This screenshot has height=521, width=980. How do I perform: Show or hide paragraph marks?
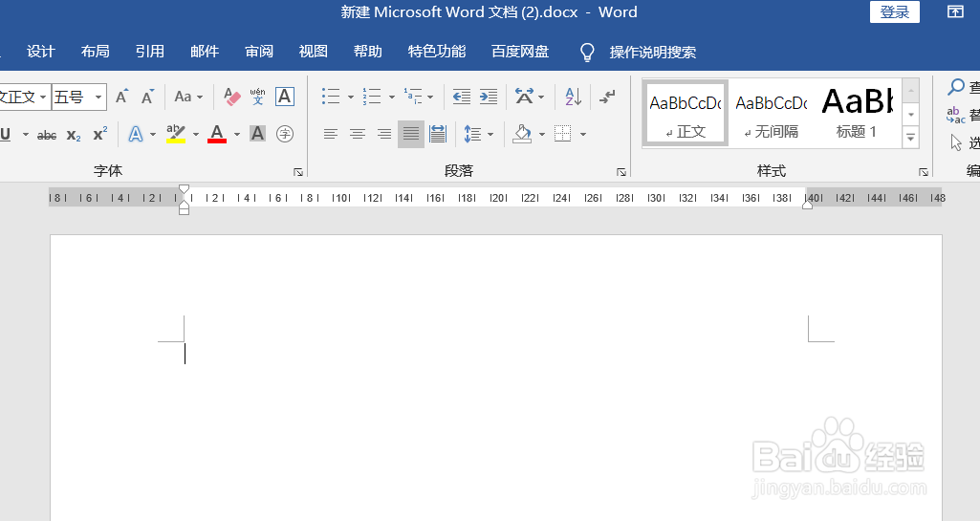pyautogui.click(x=607, y=97)
